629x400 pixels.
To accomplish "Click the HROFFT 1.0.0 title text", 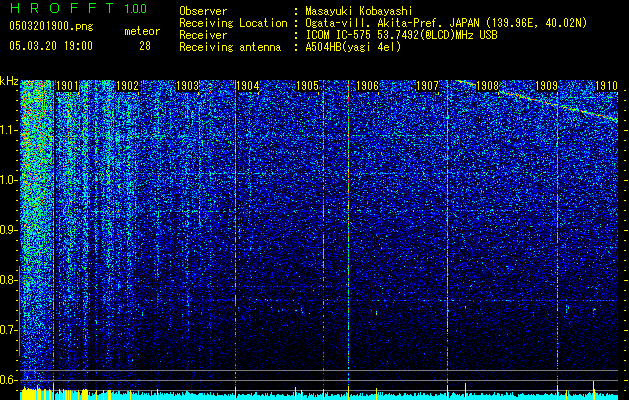I will [x=78, y=8].
